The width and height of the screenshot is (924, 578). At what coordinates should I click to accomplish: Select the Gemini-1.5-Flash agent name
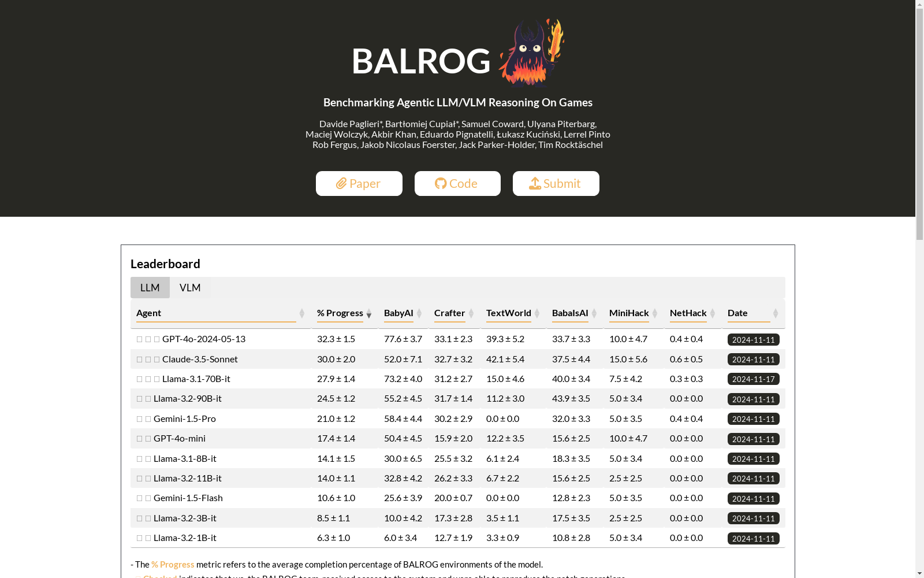pyautogui.click(x=188, y=498)
